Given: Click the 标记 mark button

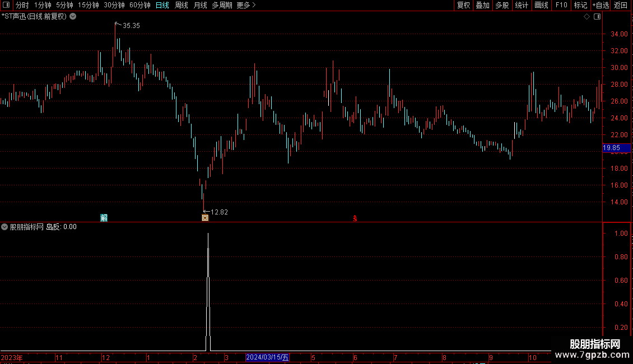Looking at the screenshot, I should [580, 5].
